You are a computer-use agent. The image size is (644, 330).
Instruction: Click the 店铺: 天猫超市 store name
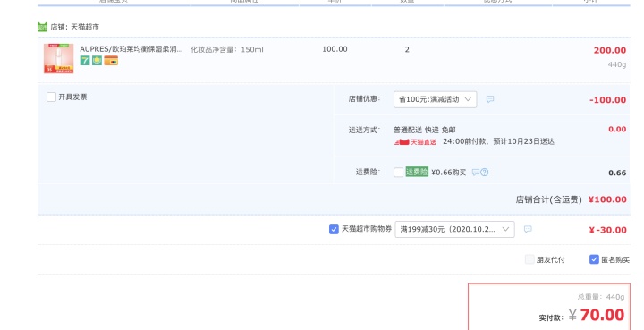(x=75, y=27)
